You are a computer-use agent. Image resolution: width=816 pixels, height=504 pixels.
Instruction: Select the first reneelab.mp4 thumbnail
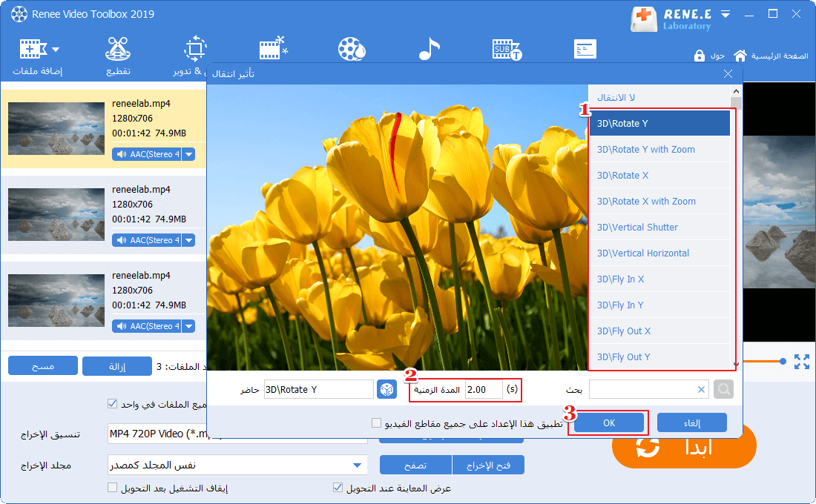(x=56, y=128)
